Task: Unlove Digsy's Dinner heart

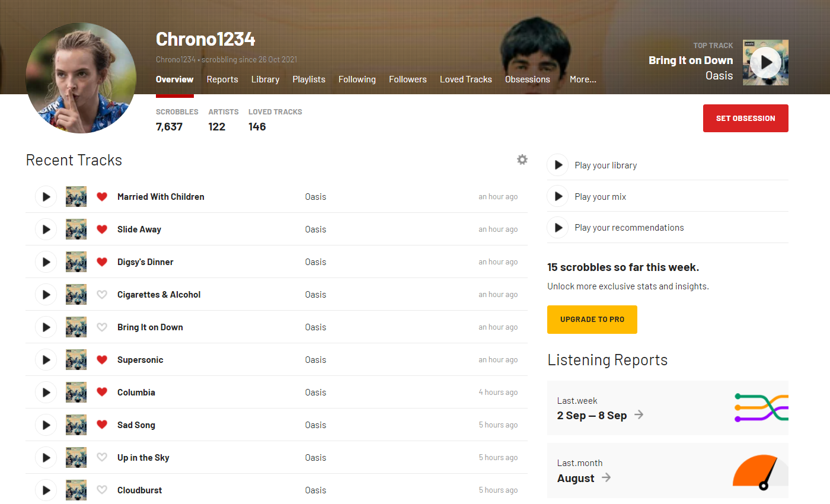Action: tap(102, 262)
